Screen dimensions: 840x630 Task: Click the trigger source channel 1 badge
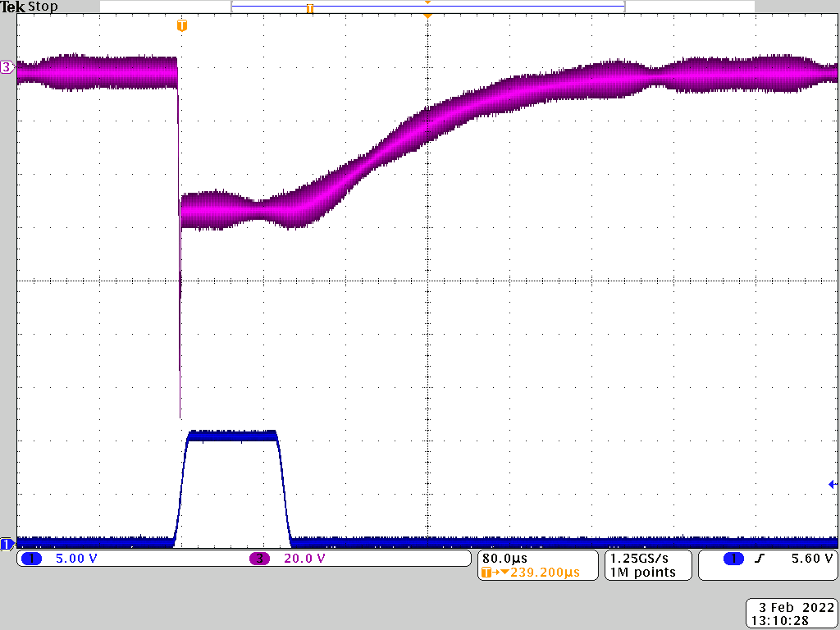tap(734, 559)
